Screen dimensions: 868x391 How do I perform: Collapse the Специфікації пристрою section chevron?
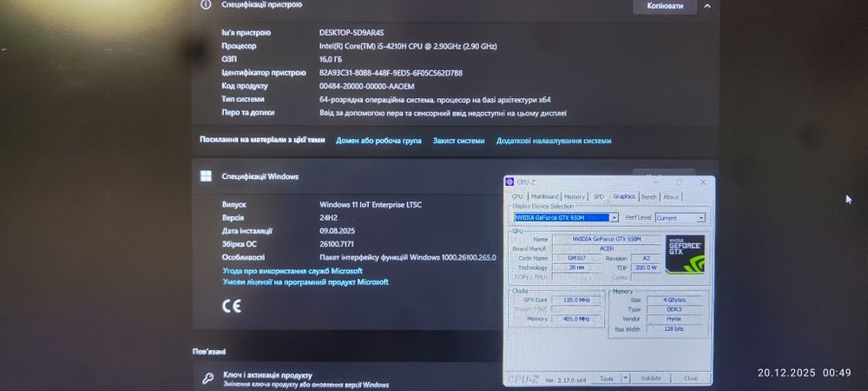click(707, 6)
